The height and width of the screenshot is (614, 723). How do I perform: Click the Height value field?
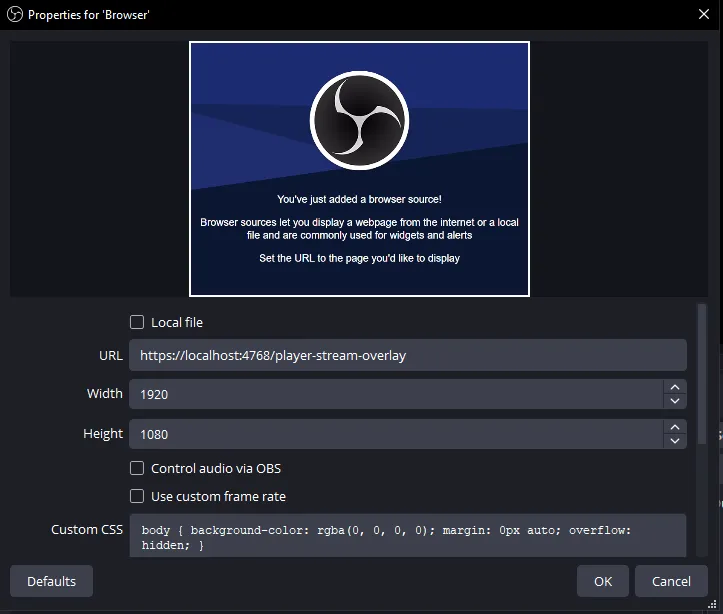[x=396, y=434]
